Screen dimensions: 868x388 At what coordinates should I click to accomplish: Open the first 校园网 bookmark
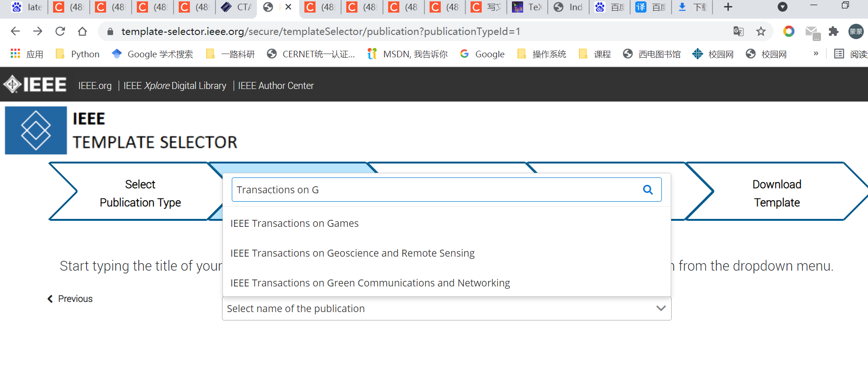(713, 54)
